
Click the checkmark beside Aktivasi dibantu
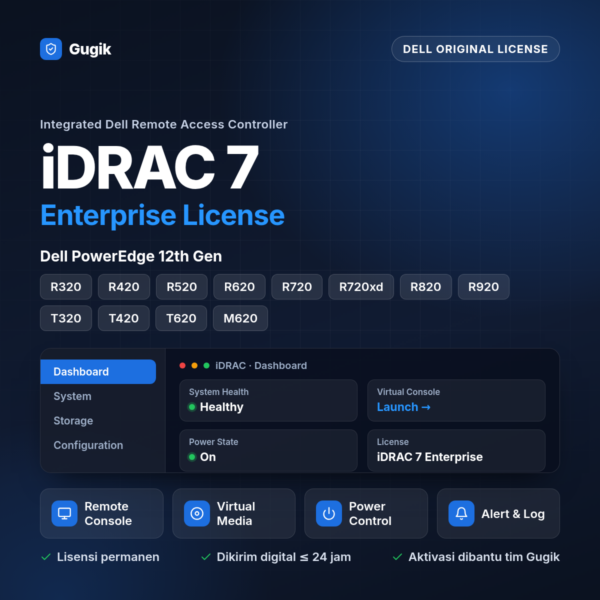pyautogui.click(x=397, y=557)
